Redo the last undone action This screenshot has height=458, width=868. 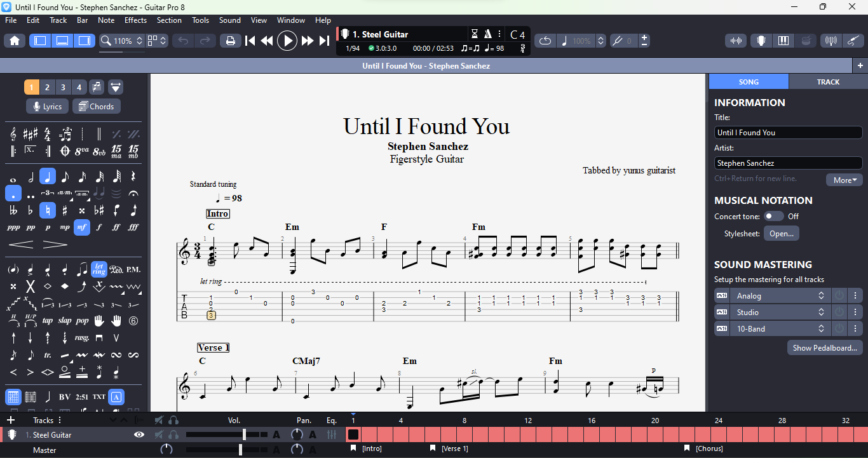pos(205,41)
